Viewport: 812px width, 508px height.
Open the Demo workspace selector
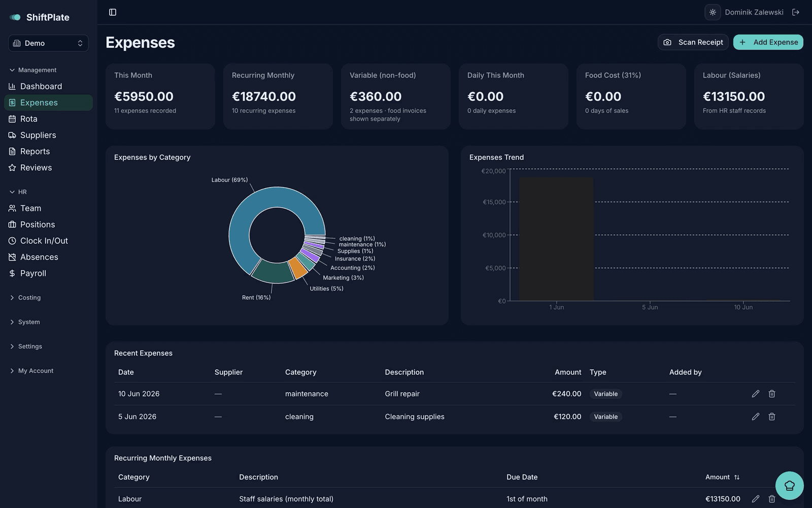tap(48, 43)
